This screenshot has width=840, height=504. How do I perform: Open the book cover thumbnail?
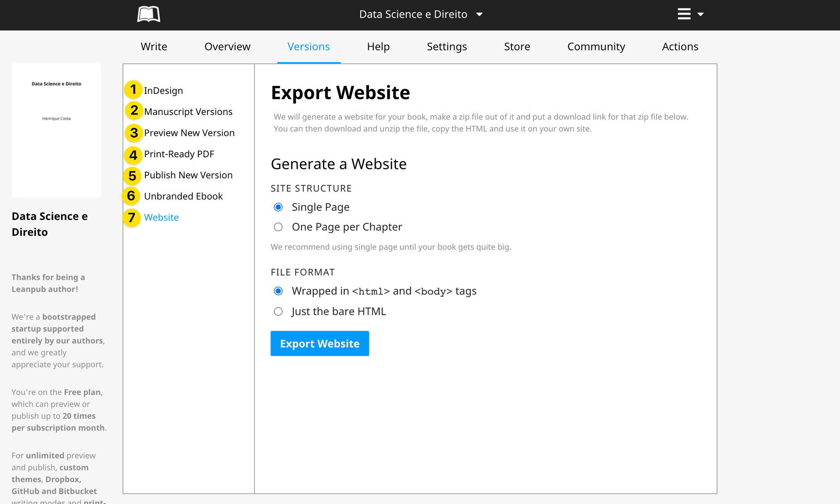point(56,131)
